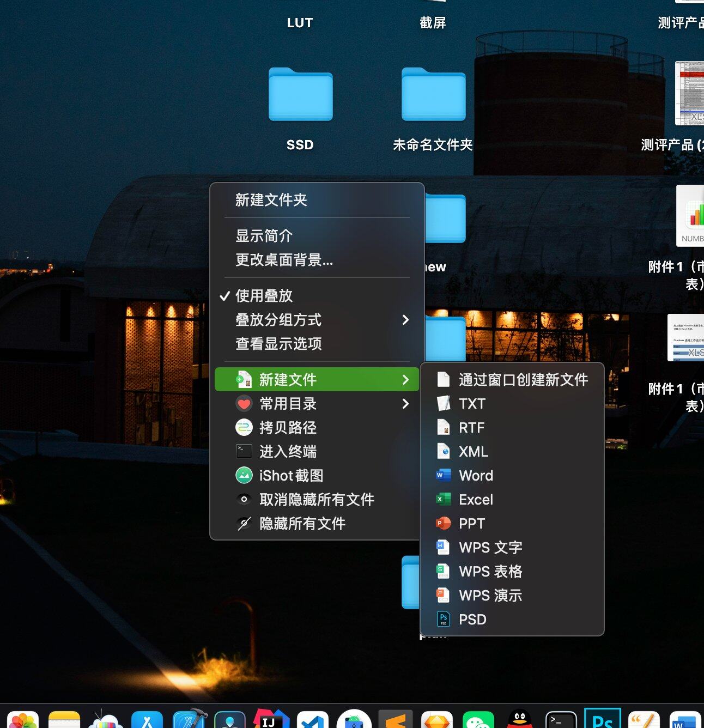The width and height of the screenshot is (704, 728).
Task: Click the 截屏 desktop label
Action: coord(433,23)
